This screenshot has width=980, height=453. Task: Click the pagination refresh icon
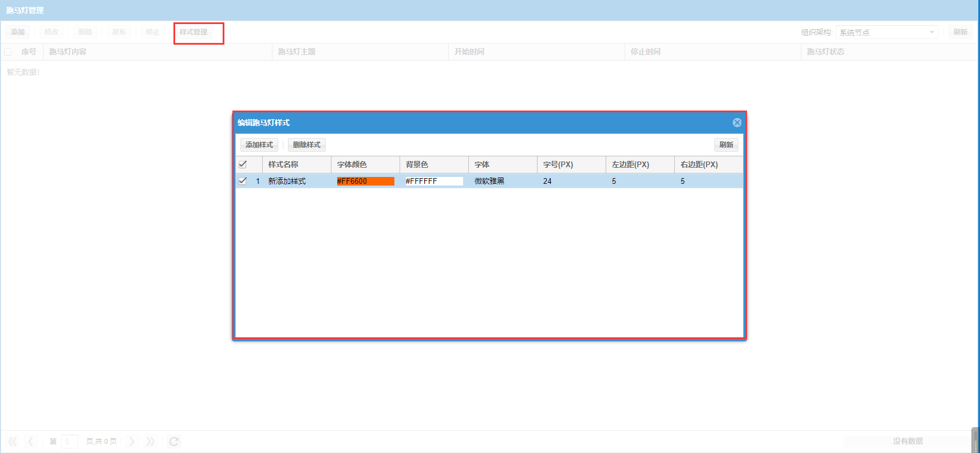pyautogui.click(x=174, y=442)
